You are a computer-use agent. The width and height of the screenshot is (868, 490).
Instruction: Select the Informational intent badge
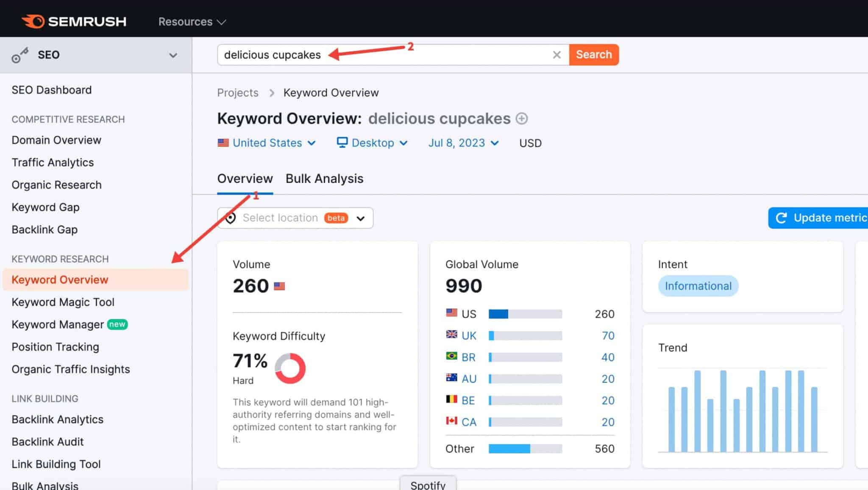(698, 286)
